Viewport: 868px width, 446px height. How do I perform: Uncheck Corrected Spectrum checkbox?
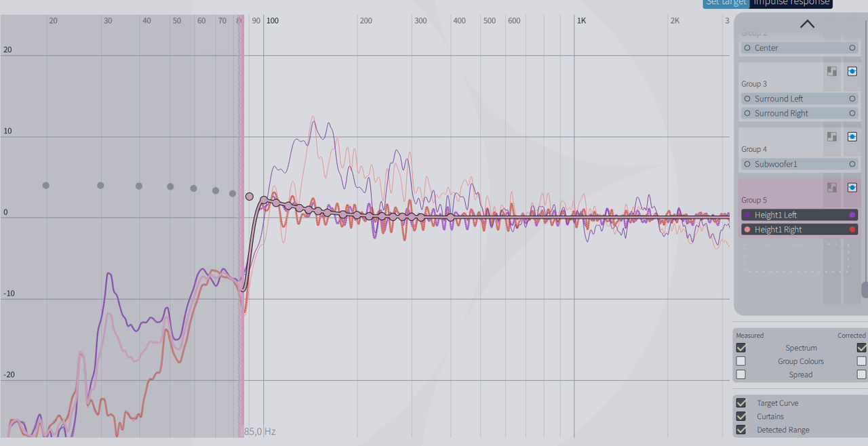(x=862, y=348)
